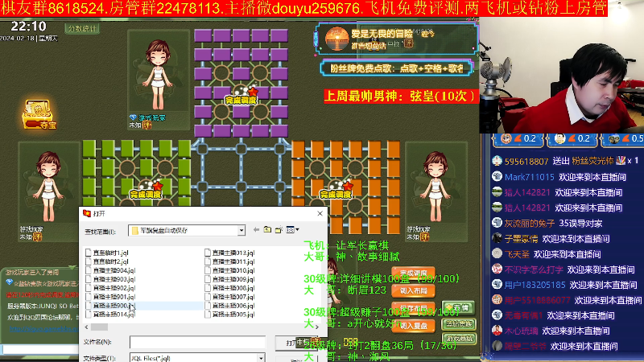The image size is (644, 362).
Task: Select file 直播主播010.jql
Action: (x=229, y=270)
